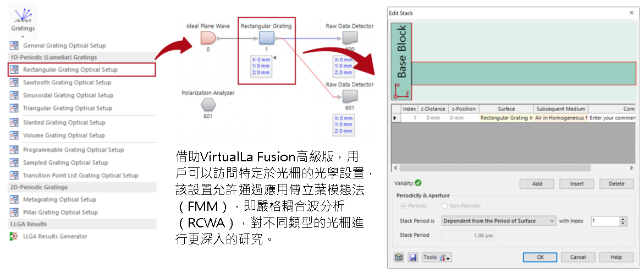Click the Sawtooth Grating Optical Setup icon

tap(14, 82)
